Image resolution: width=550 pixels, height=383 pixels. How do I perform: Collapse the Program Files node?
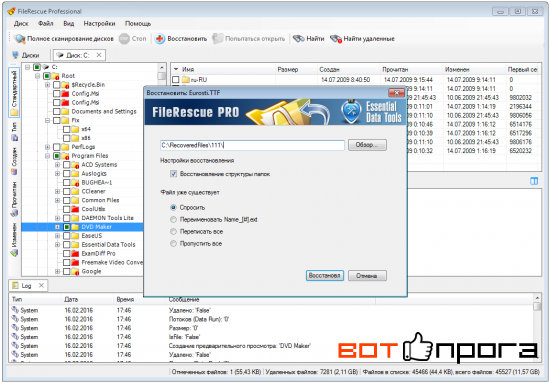point(47,156)
